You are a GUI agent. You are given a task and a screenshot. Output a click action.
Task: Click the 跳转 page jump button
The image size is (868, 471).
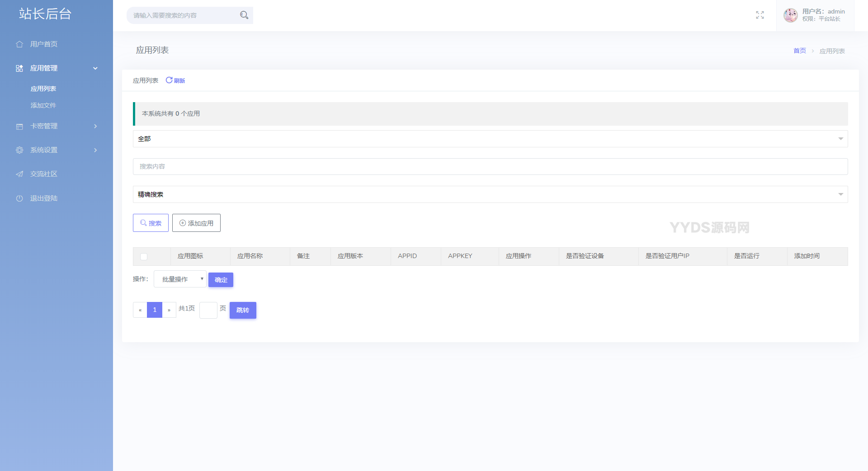tap(243, 310)
